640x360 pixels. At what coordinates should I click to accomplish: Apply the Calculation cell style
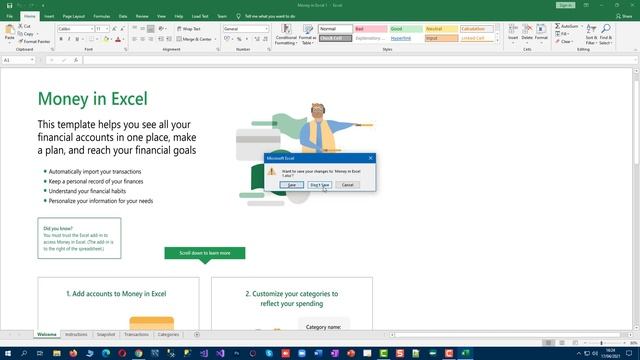476,29
